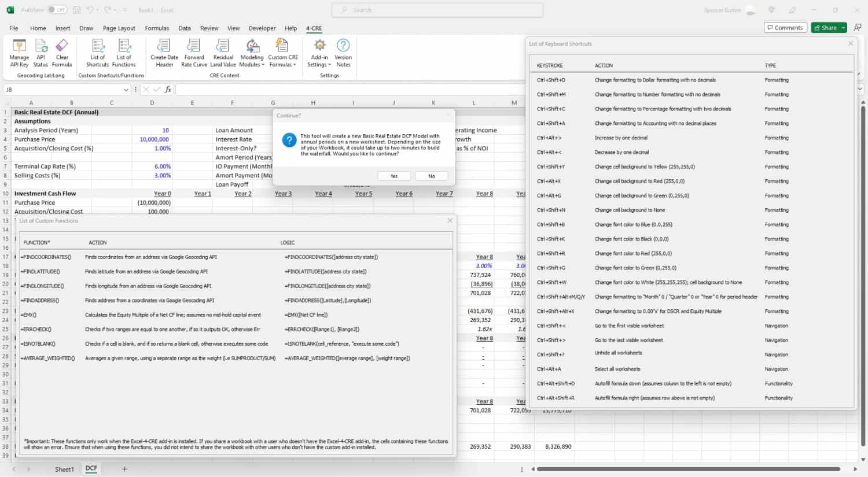Select the Sheet1 worksheet tab
This screenshot has height=477, width=868.
64,469
